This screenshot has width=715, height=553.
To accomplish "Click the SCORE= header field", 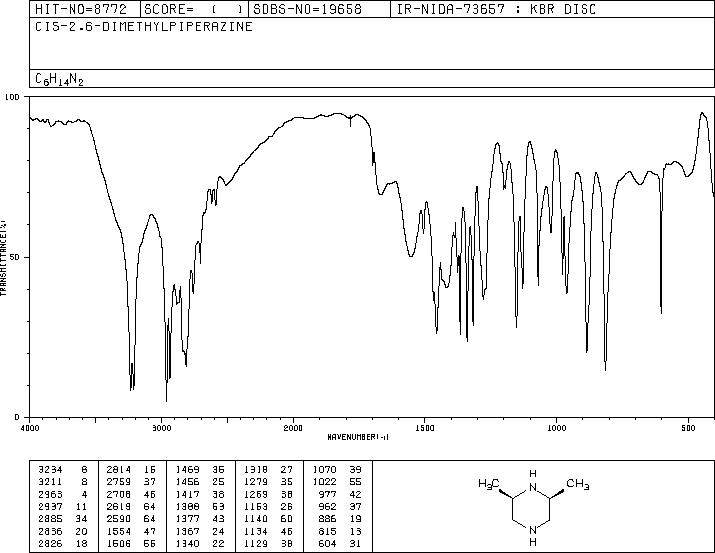I will tap(194, 9).
